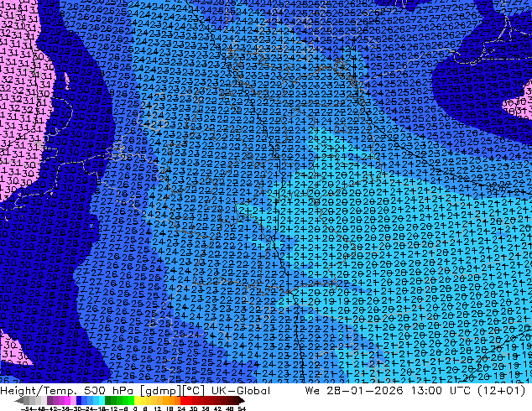
Task: Click the date We 28-01-2026
Action: pos(354,390)
